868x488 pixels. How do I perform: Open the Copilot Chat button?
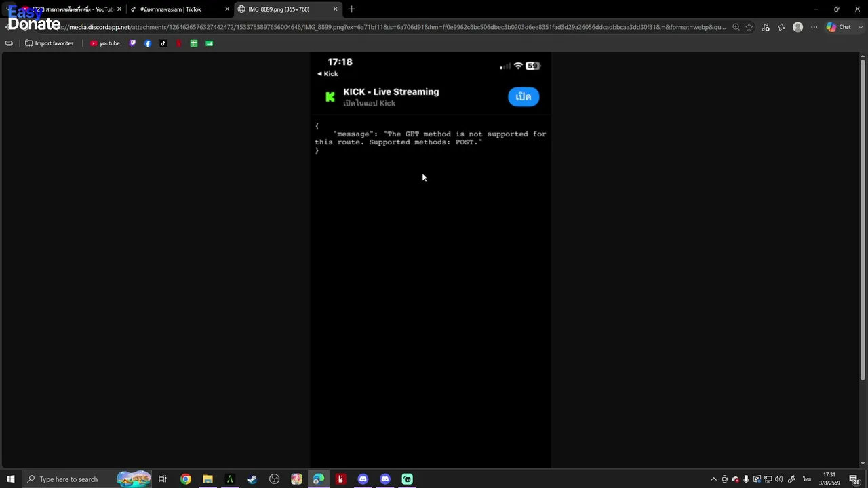tap(839, 27)
